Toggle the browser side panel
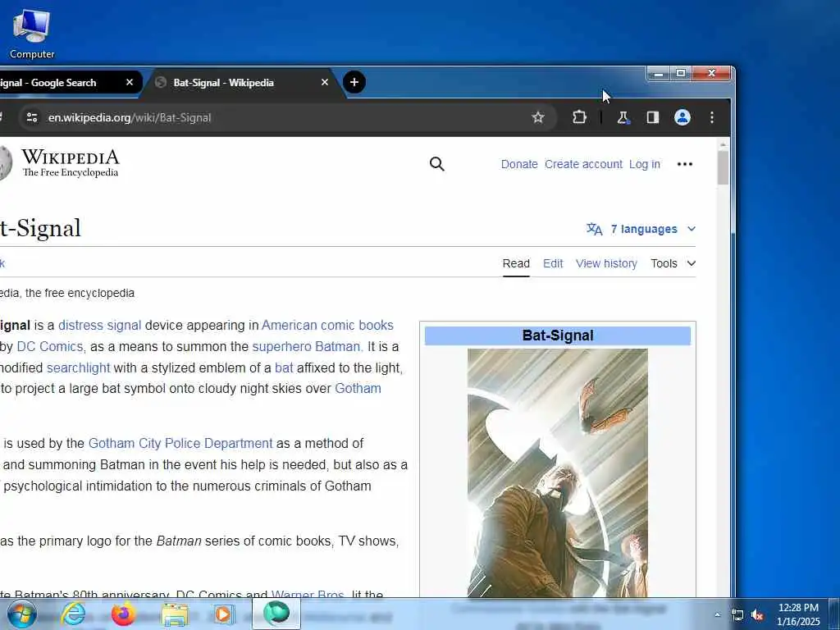 tap(652, 117)
